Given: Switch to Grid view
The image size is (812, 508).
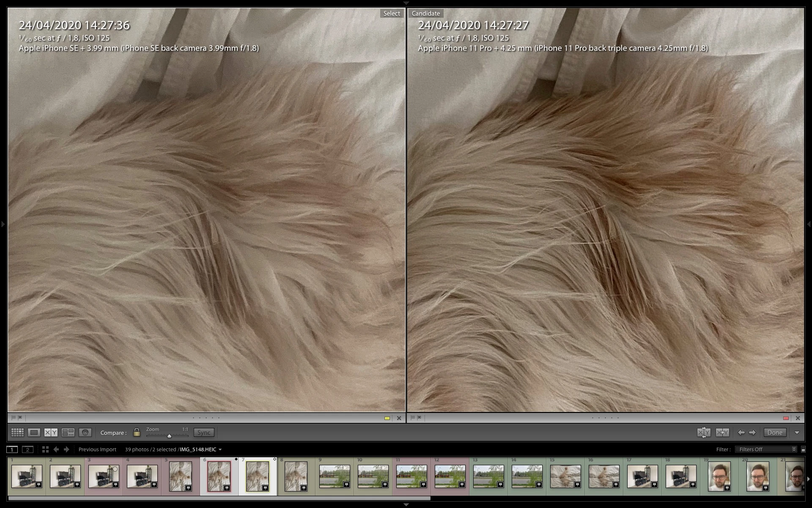Looking at the screenshot, I should tap(17, 432).
